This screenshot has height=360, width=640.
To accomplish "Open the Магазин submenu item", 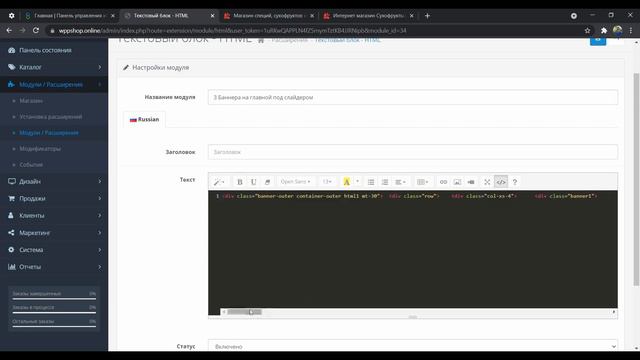I will coord(31,101).
